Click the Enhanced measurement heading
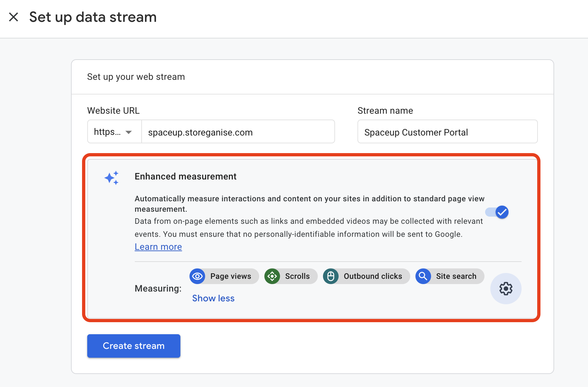Viewport: 588px width, 387px height. (186, 177)
